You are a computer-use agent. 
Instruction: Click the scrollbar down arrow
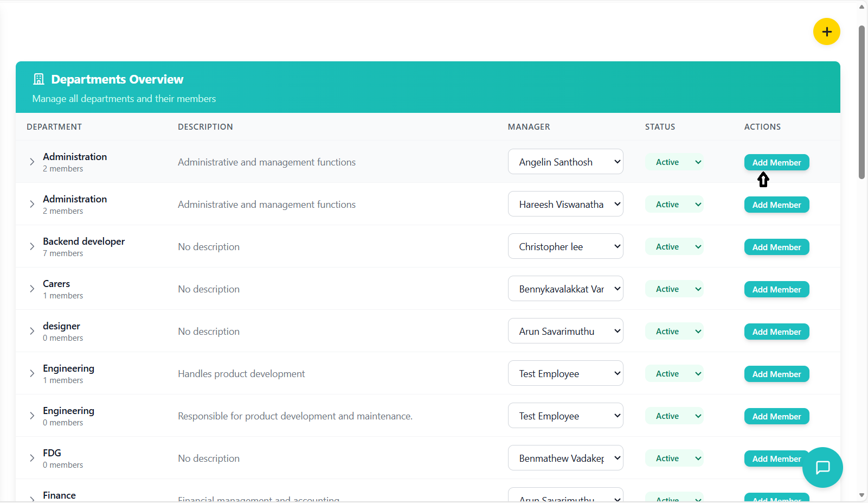click(861, 495)
